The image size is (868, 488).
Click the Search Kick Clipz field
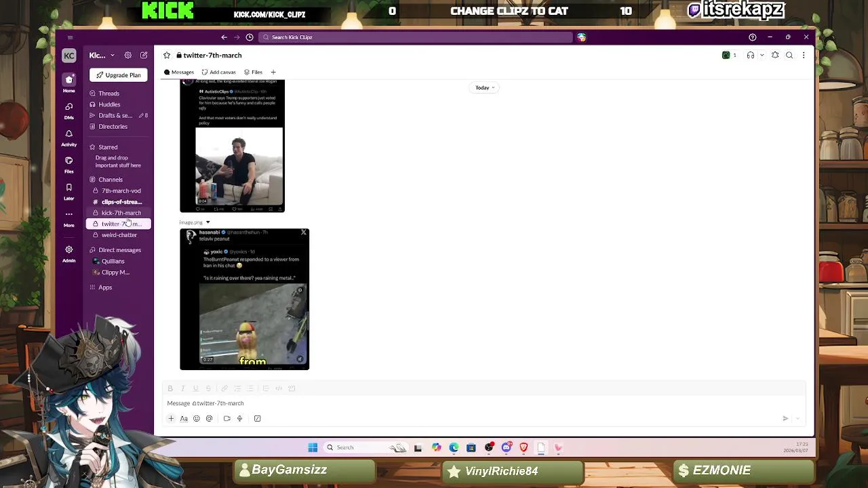415,37
